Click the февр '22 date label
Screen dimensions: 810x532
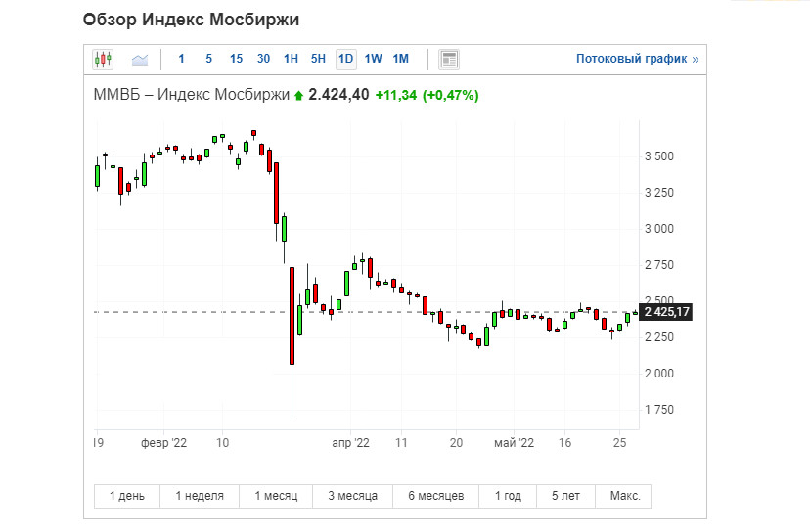[x=163, y=443]
